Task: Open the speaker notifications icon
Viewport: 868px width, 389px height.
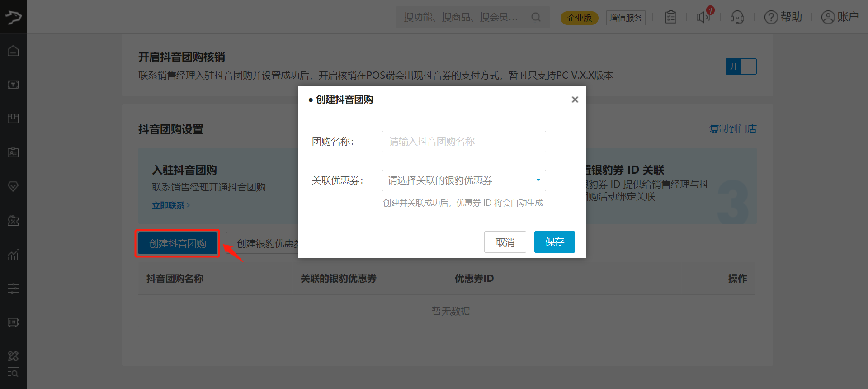Action: (703, 17)
